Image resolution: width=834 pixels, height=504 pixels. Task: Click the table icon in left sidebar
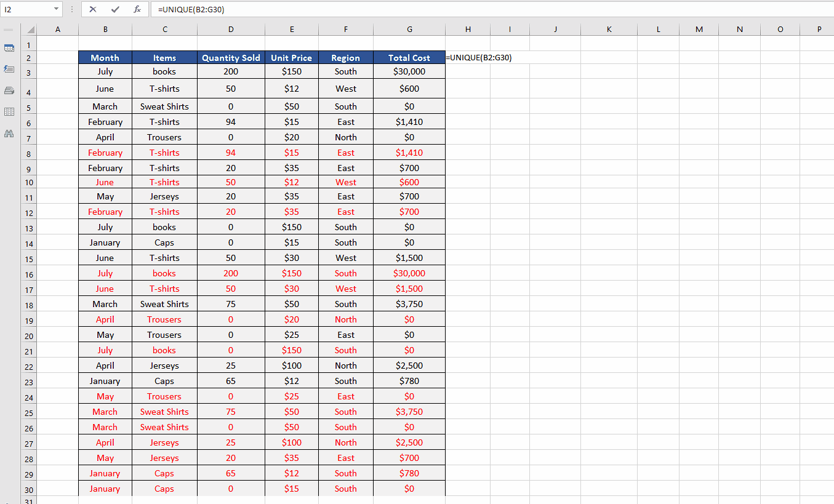pos(9,48)
